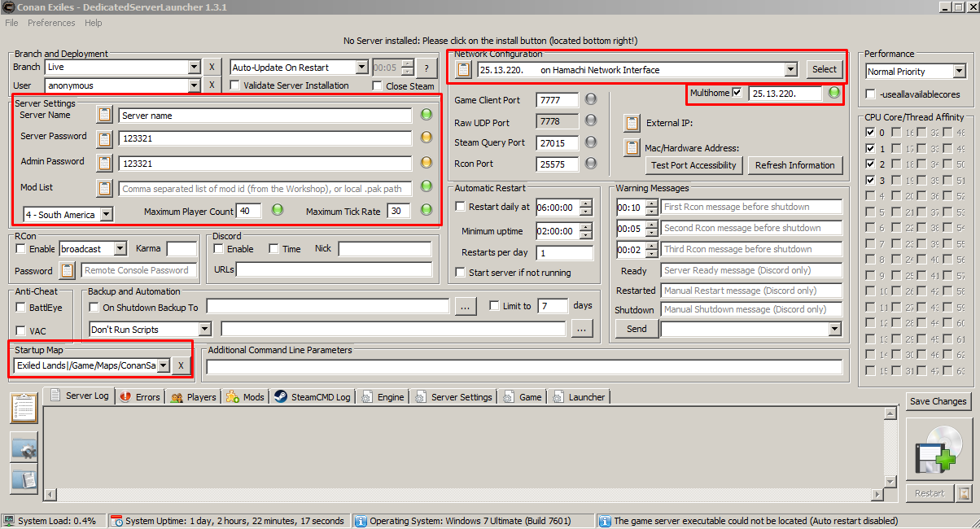Open the Don't Run Scripts dropdown
The image size is (980, 529).
tap(204, 329)
